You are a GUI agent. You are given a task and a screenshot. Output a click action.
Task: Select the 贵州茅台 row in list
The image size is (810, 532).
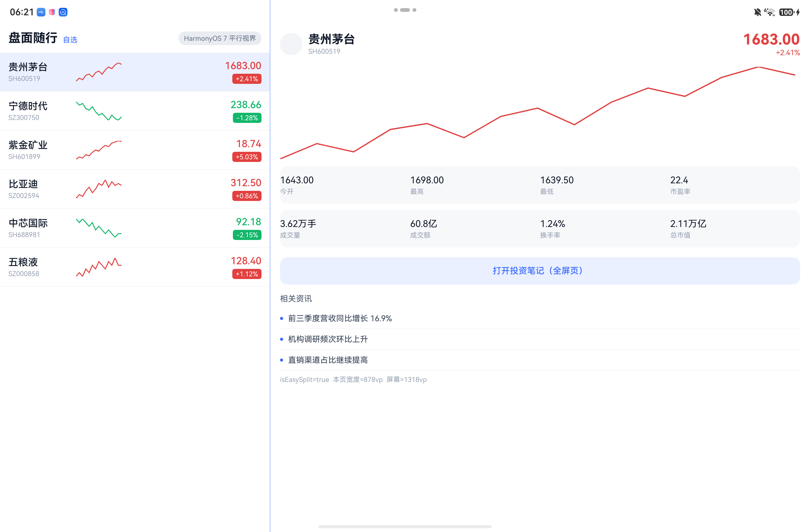coord(135,72)
